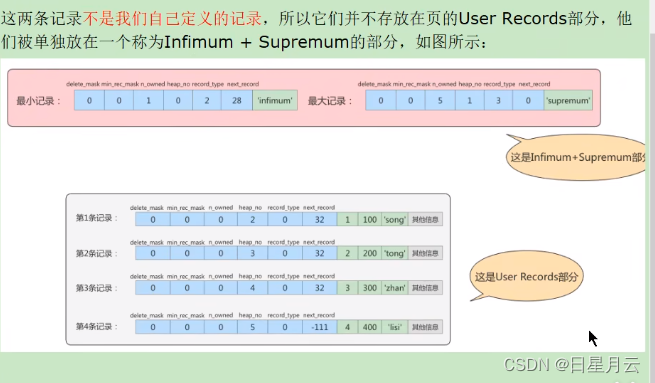Click the 其他信息 cell in the 'zhan' row
The height and width of the screenshot is (383, 655).
(425, 288)
